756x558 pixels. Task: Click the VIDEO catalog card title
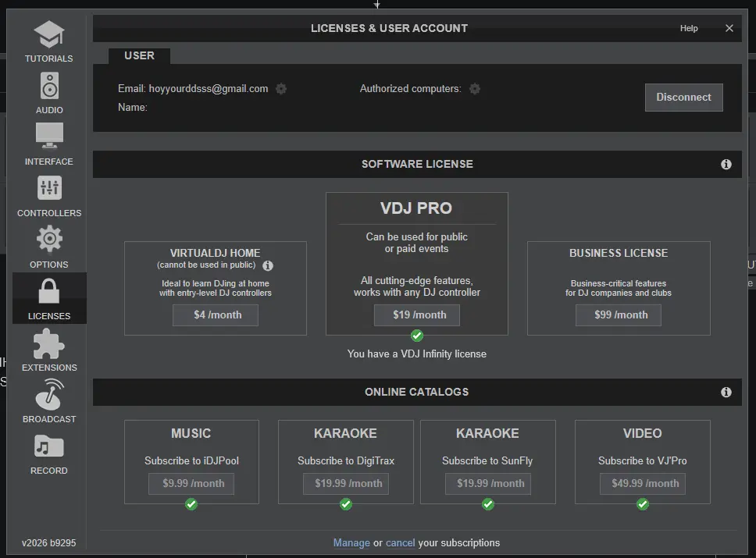coord(642,434)
